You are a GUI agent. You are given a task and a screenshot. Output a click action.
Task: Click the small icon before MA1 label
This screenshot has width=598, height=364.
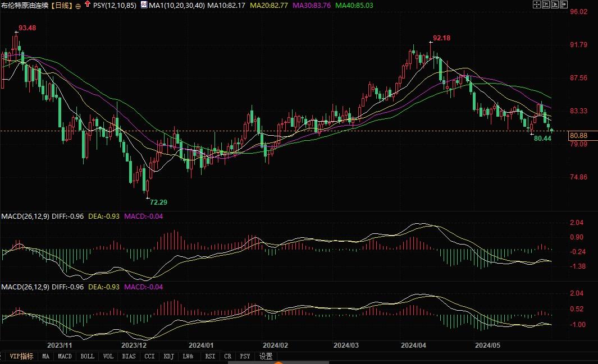144,5
